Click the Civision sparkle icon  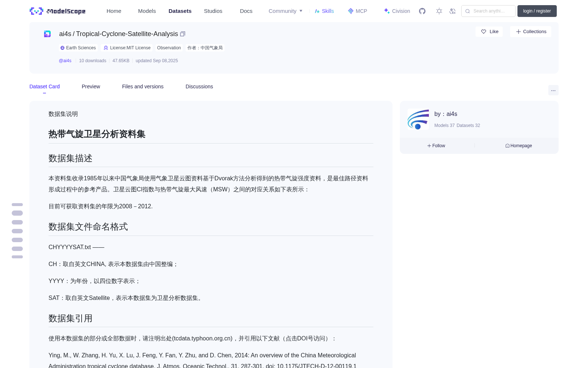coord(387,11)
